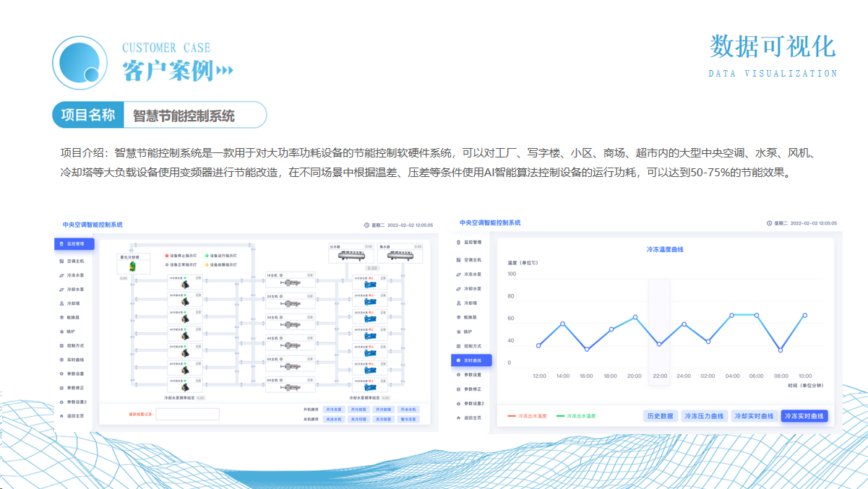
Task: Click the 最新报警记录 input field
Action: pos(187,414)
